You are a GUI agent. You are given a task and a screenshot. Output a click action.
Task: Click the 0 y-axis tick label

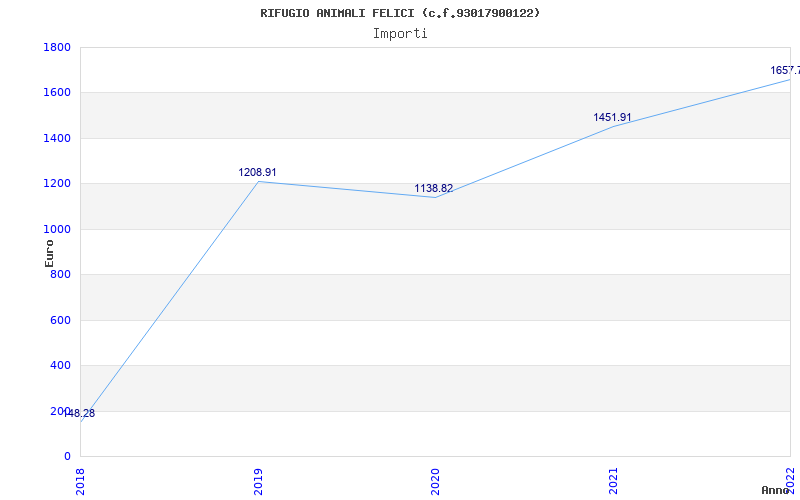click(x=68, y=457)
